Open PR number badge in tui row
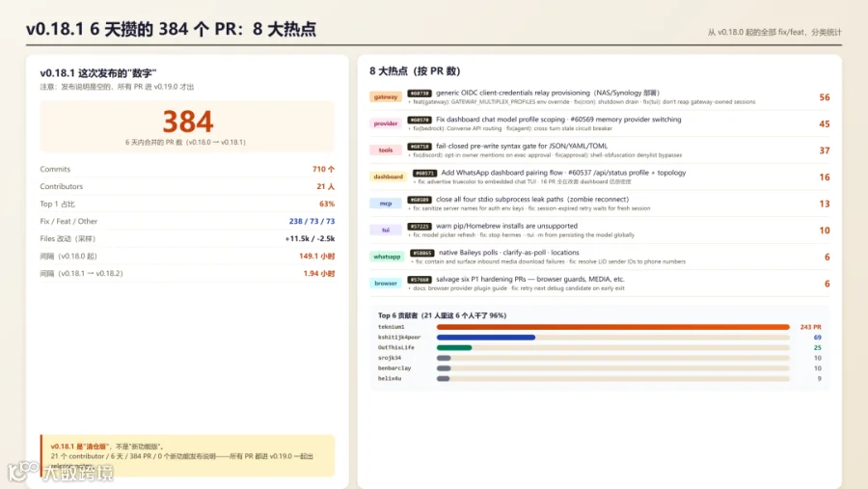868x489 pixels. pos(420,227)
